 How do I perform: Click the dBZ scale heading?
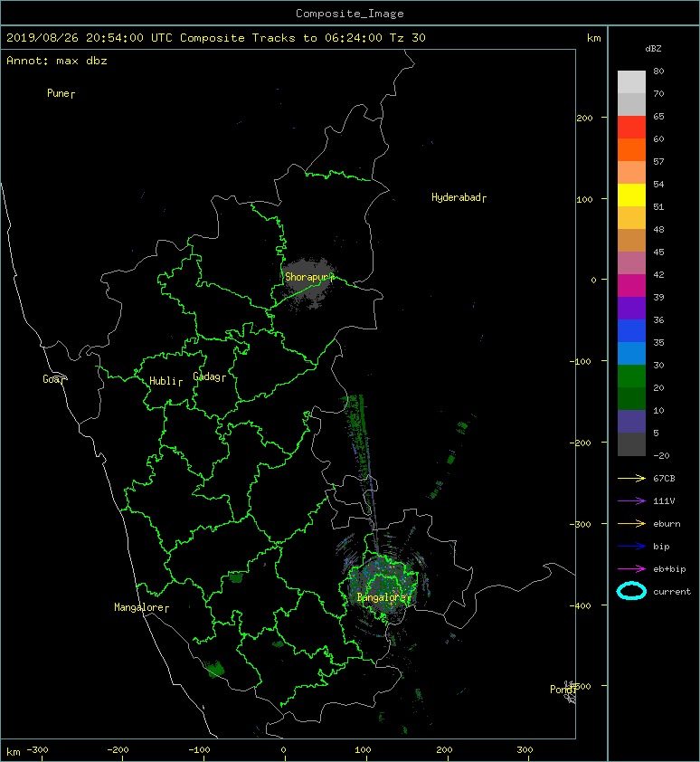(x=653, y=49)
